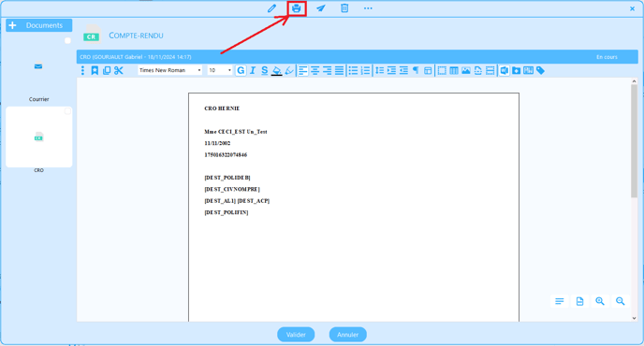Click the text lines view icon

point(560,301)
